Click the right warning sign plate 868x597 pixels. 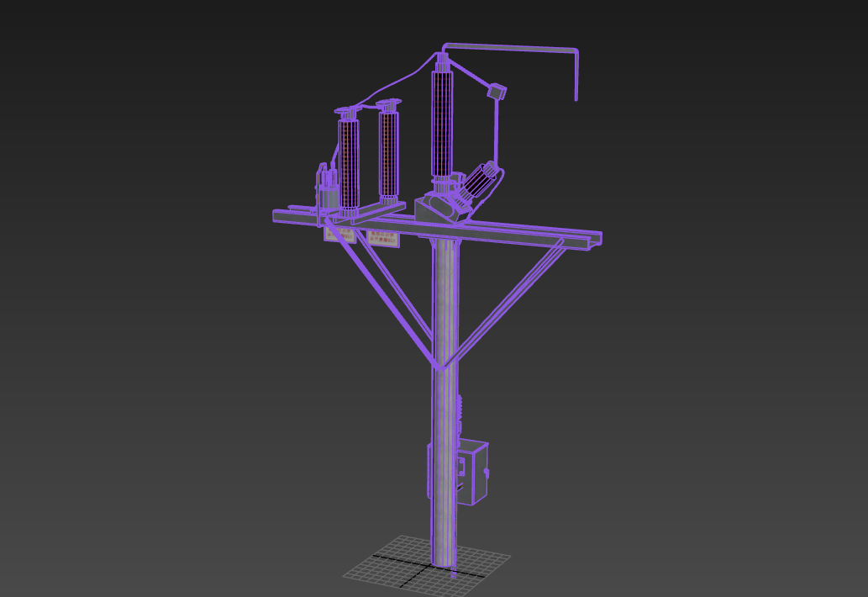383,238
